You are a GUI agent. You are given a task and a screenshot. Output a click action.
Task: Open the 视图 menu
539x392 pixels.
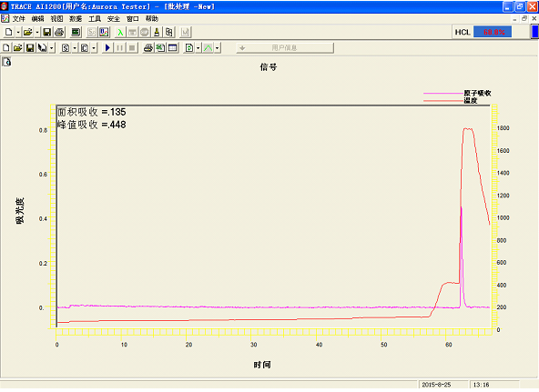click(56, 18)
